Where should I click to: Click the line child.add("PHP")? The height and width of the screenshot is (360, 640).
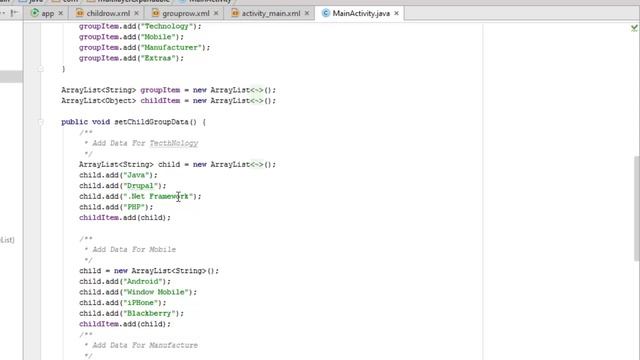click(x=116, y=207)
